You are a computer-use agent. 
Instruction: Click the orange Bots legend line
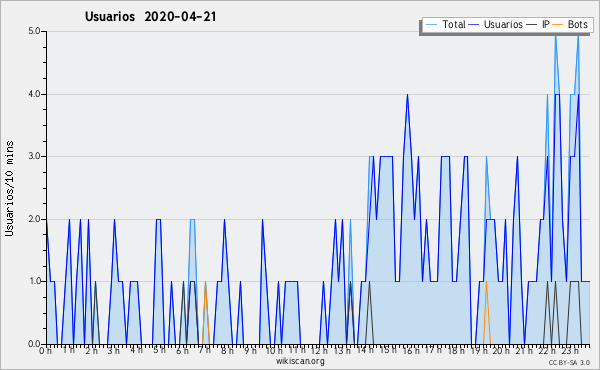558,24
